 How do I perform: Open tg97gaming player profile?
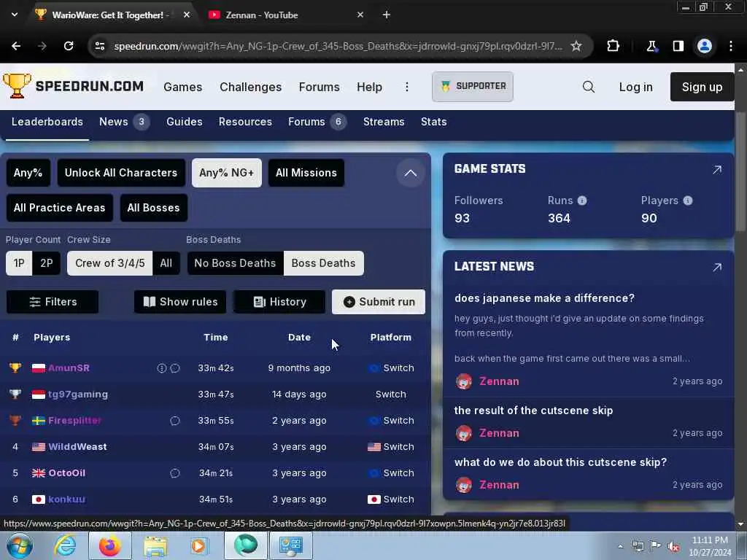click(x=78, y=394)
